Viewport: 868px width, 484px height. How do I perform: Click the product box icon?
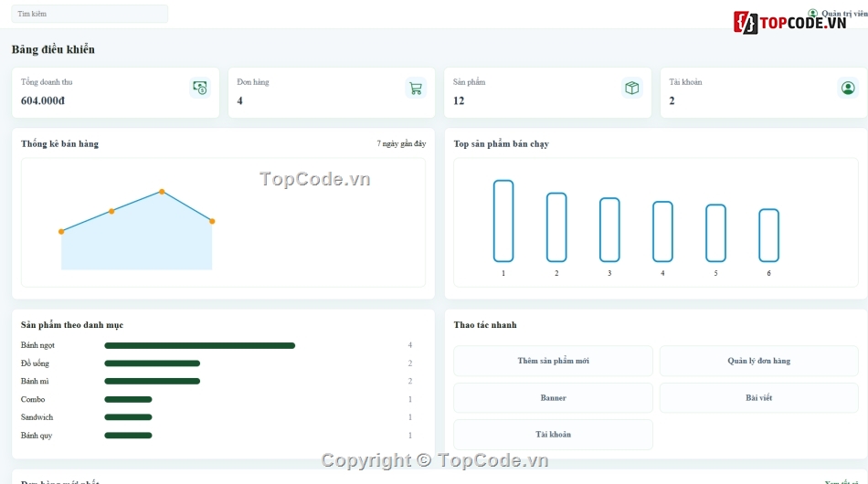coord(631,88)
